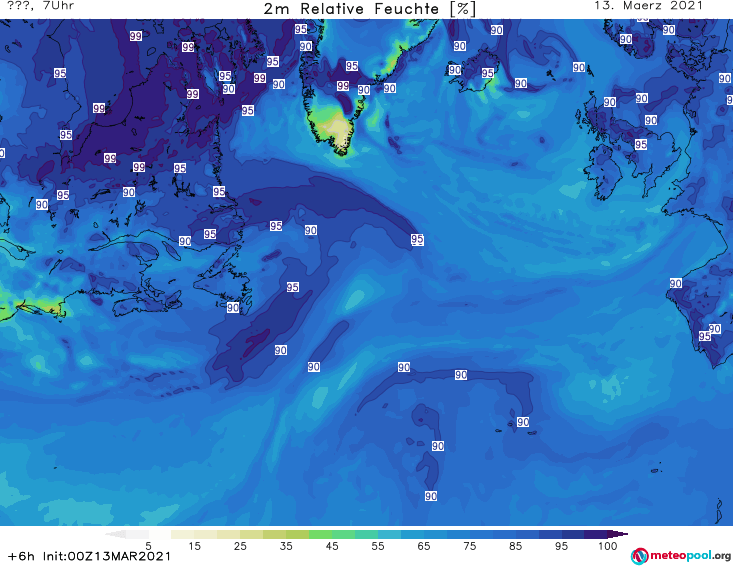
Task: Click the colorbar legend value '100'
Action: [x=607, y=546]
